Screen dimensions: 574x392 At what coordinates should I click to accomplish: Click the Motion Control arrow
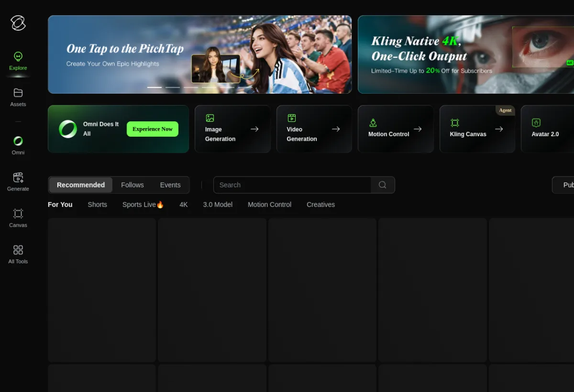418,129
